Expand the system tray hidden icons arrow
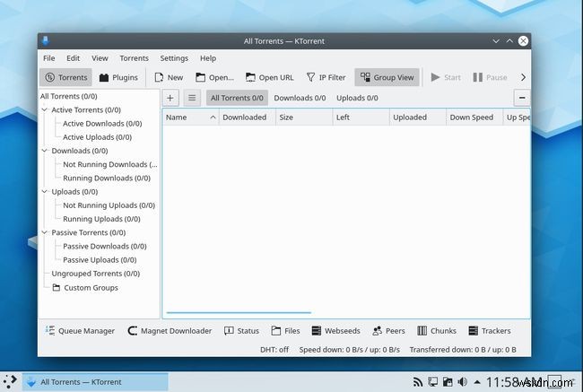Image resolution: width=583 pixels, height=392 pixels. pos(477,382)
